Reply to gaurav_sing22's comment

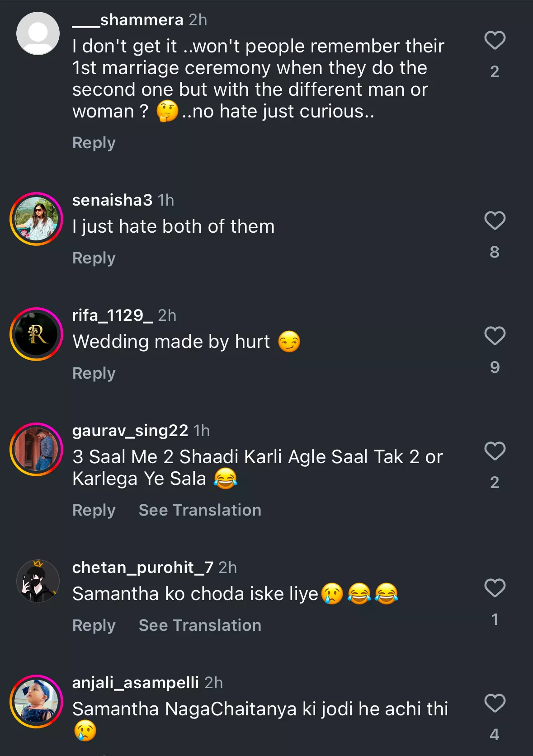click(x=94, y=510)
